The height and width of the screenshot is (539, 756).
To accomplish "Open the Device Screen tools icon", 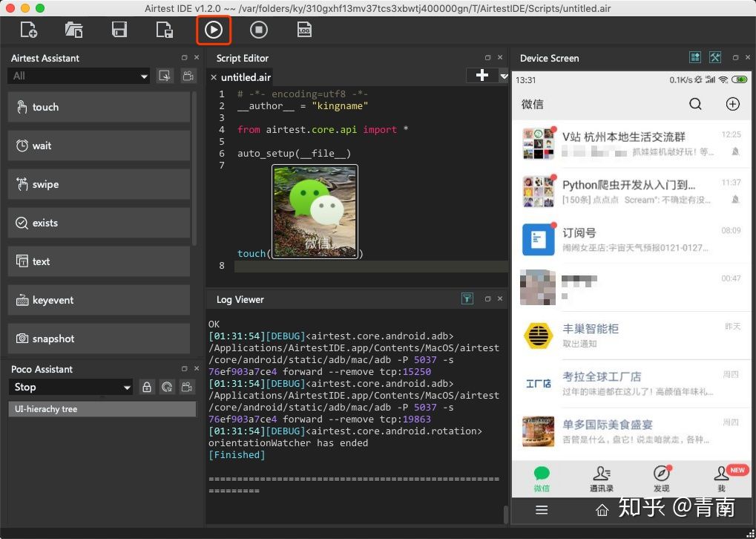I will pos(715,57).
